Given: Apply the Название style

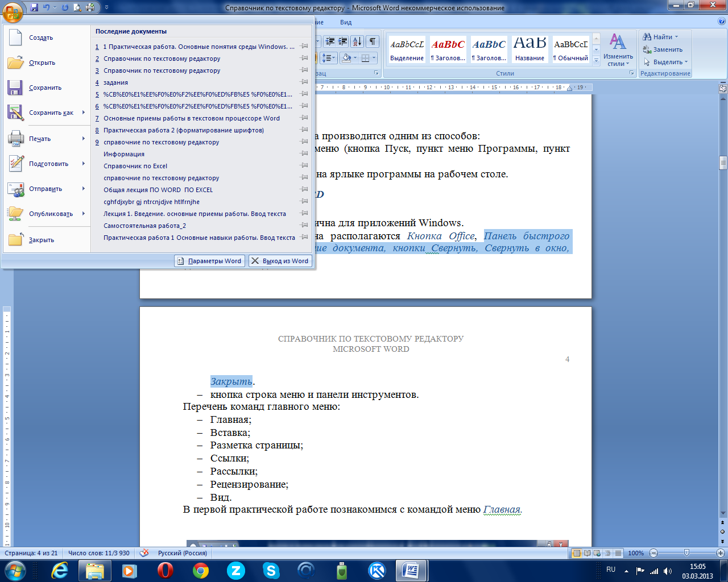Looking at the screenshot, I should point(530,49).
